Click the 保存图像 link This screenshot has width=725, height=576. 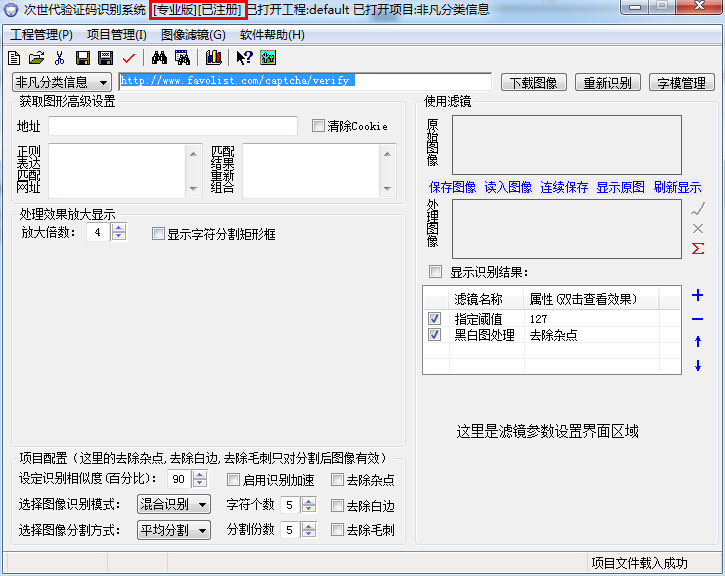tap(452, 187)
